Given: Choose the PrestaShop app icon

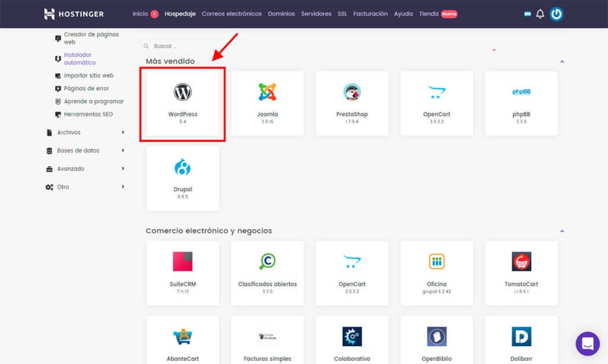Looking at the screenshot, I should pyautogui.click(x=351, y=92).
